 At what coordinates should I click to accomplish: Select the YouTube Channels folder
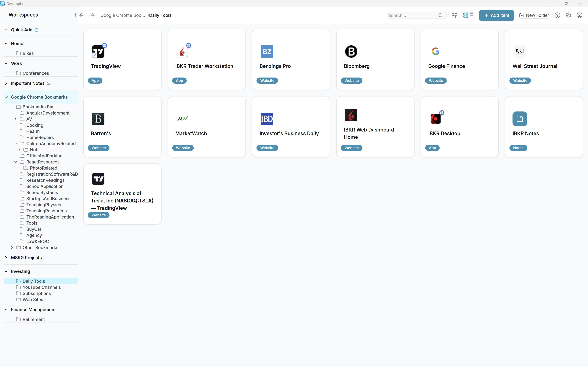[41, 287]
